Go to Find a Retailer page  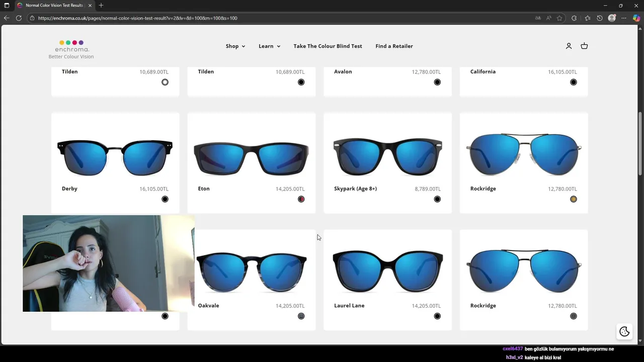pos(394,46)
